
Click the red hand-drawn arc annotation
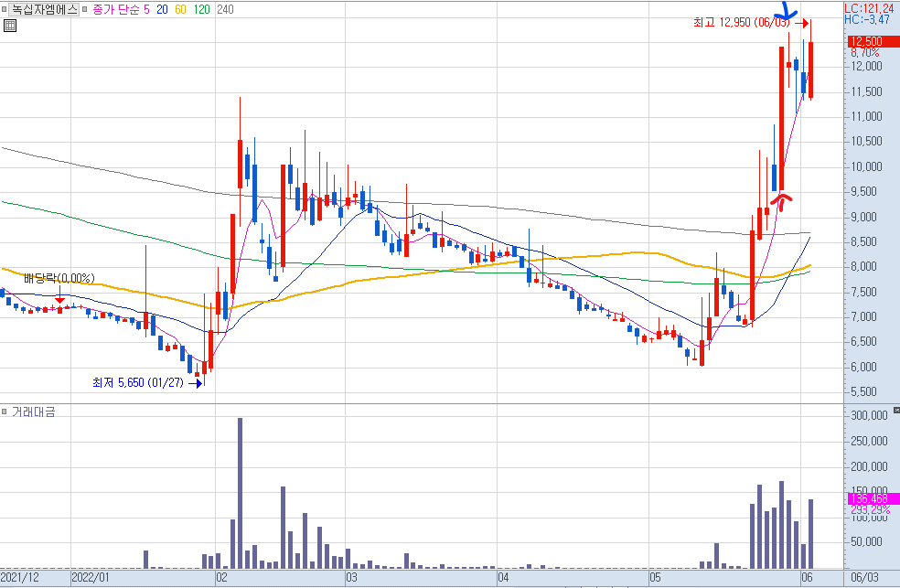(781, 200)
